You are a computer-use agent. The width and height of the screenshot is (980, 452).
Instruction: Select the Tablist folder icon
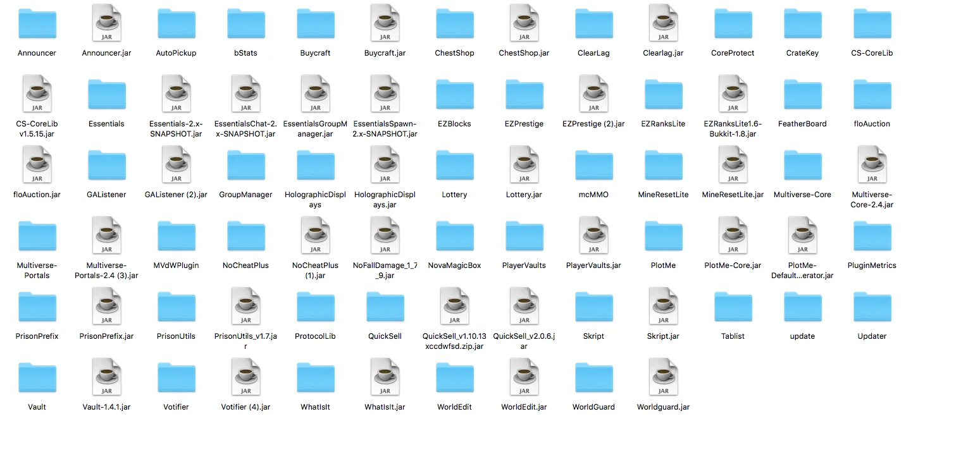733,307
